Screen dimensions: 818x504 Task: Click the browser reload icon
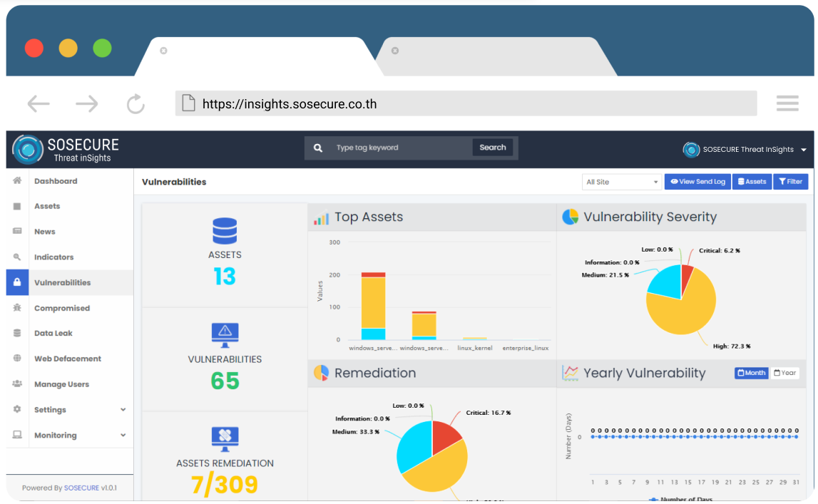coord(136,104)
